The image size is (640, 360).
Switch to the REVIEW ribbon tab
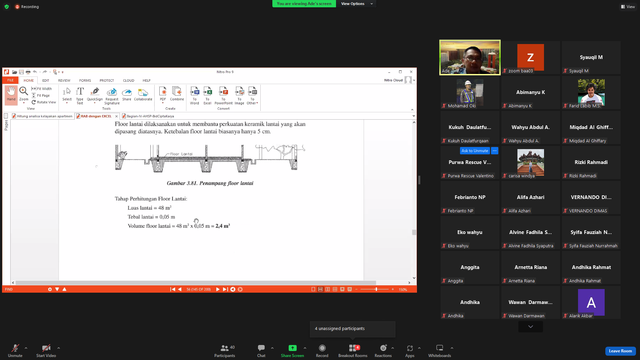click(x=64, y=80)
